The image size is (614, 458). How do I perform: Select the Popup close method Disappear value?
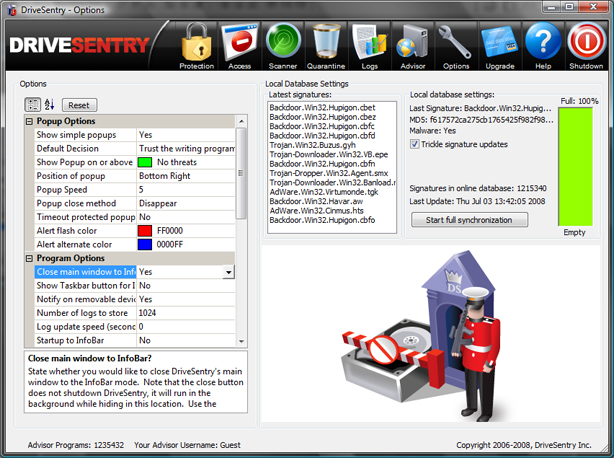tap(186, 203)
